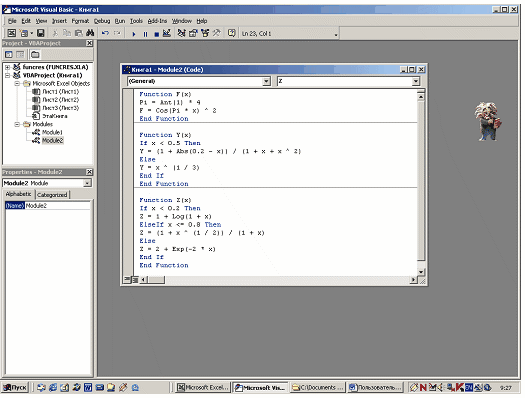Click View Microsoft Excel toolbar icon
Image resolution: width=525 pixels, height=398 pixels.
click(x=12, y=33)
